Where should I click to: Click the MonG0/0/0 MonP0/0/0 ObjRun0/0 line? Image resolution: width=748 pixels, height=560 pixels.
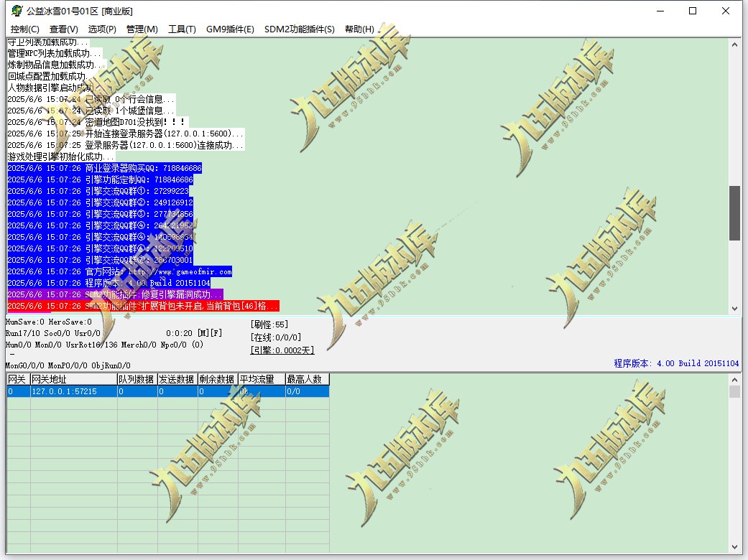(68, 365)
